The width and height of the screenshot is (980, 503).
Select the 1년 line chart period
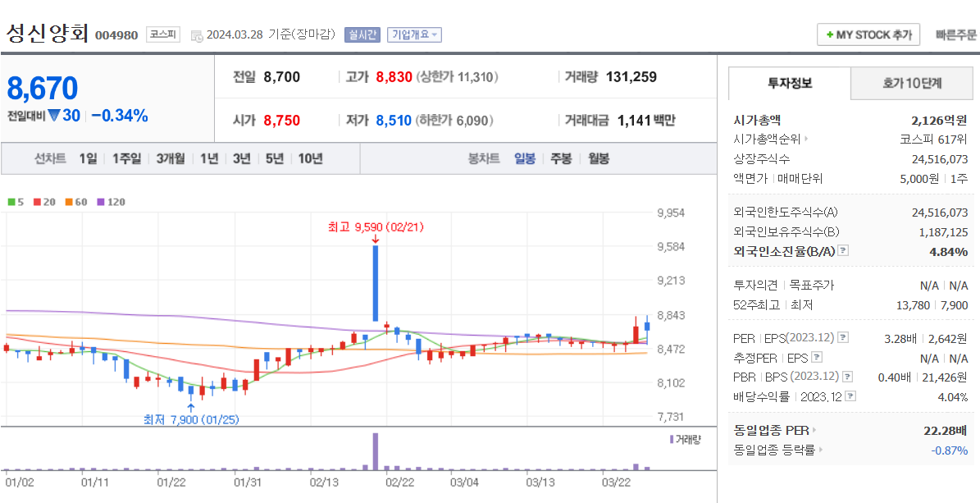click(x=209, y=159)
